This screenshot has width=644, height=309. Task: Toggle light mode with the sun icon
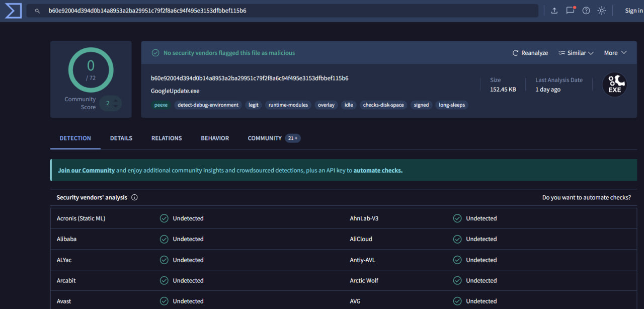pyautogui.click(x=602, y=10)
